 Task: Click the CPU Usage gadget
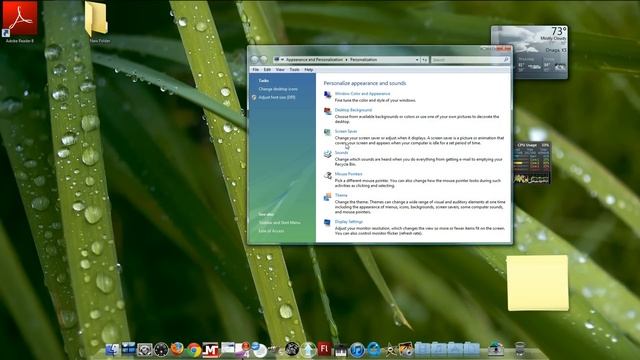pos(532,162)
